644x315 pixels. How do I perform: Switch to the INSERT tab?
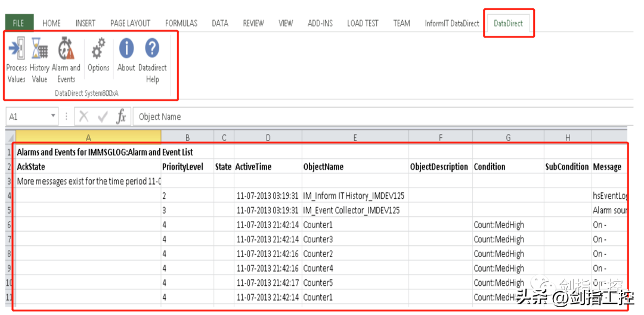(x=85, y=23)
